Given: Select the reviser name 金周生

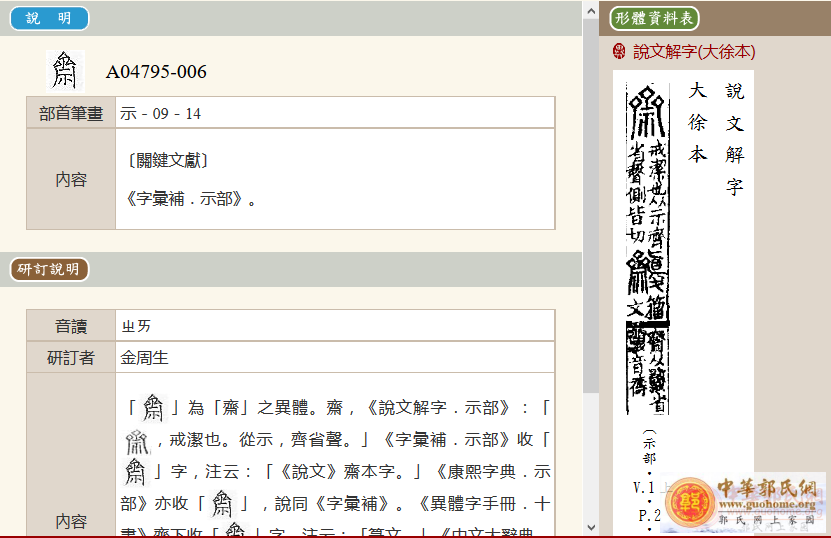Looking at the screenshot, I should pos(144,358).
